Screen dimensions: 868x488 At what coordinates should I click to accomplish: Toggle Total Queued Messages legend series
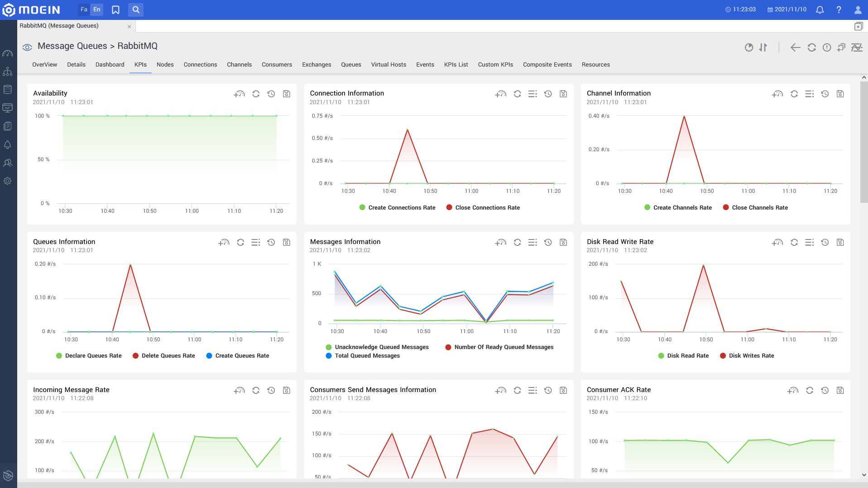363,355
